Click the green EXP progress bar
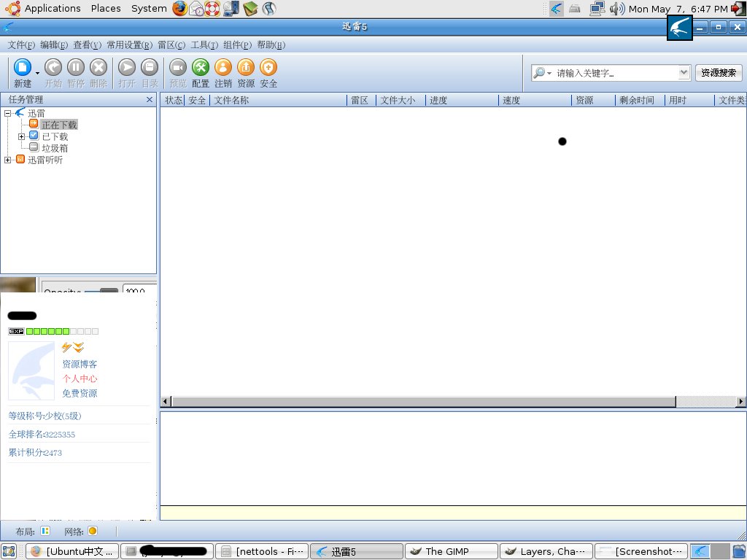The height and width of the screenshot is (560, 747). click(x=63, y=332)
